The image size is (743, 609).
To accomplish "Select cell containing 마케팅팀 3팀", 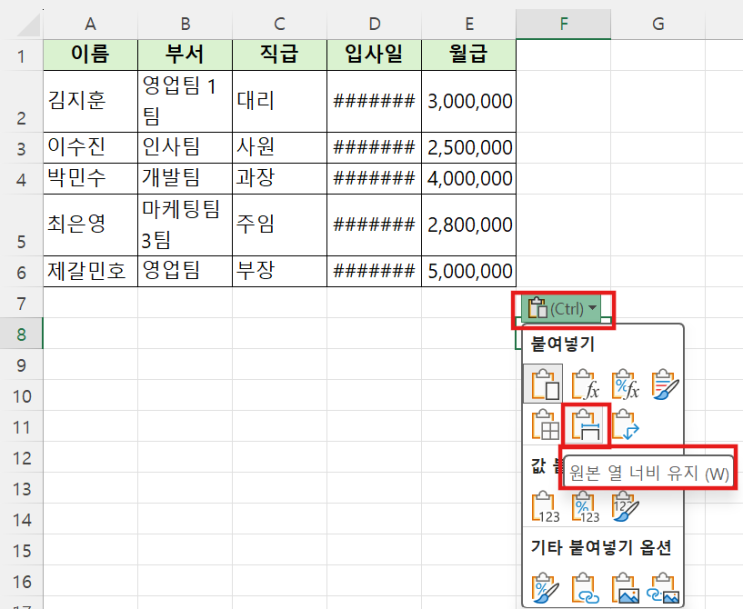I will click(185, 225).
